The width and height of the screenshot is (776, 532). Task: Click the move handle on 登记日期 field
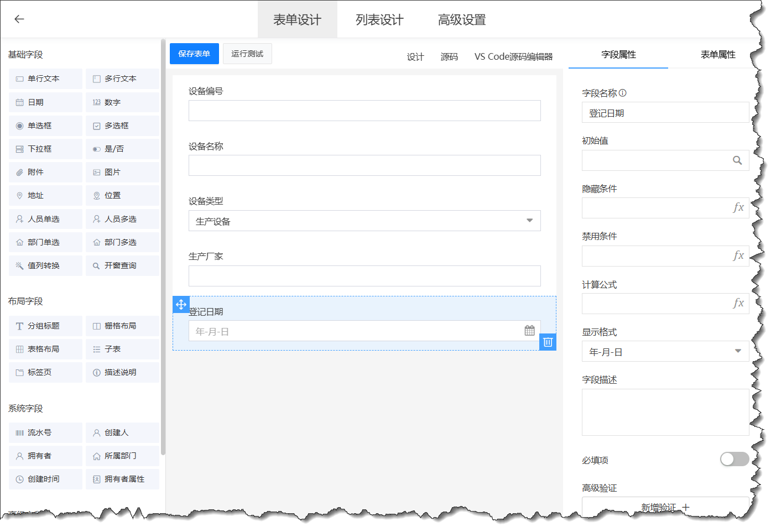[x=181, y=305]
